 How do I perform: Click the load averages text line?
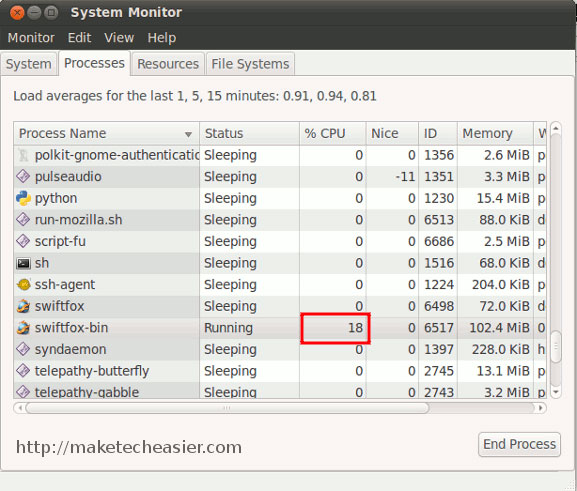click(x=195, y=96)
